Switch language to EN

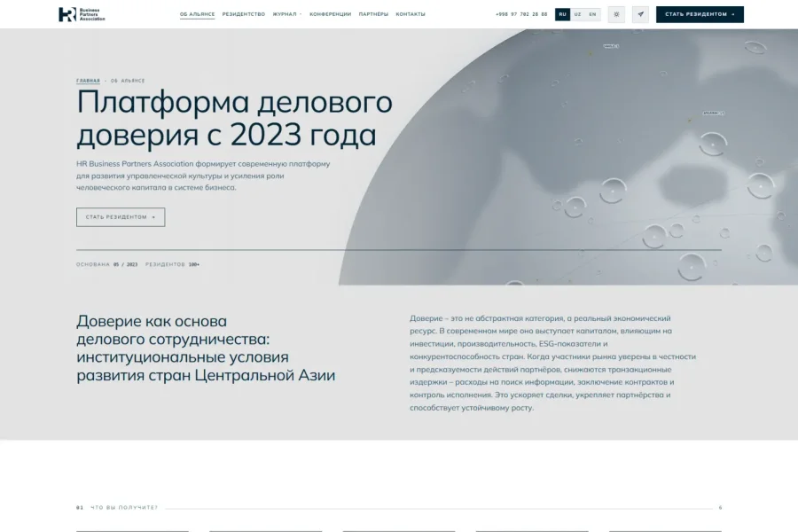pyautogui.click(x=592, y=14)
